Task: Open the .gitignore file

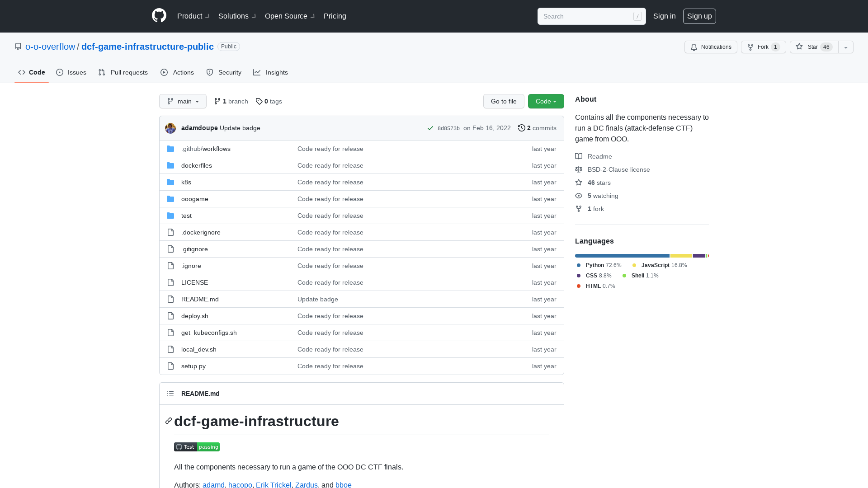Action: pyautogui.click(x=194, y=249)
